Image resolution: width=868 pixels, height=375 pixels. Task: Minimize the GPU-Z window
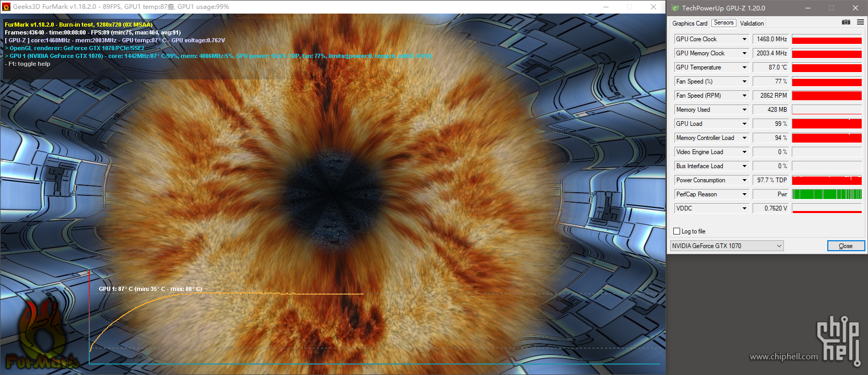[x=808, y=8]
